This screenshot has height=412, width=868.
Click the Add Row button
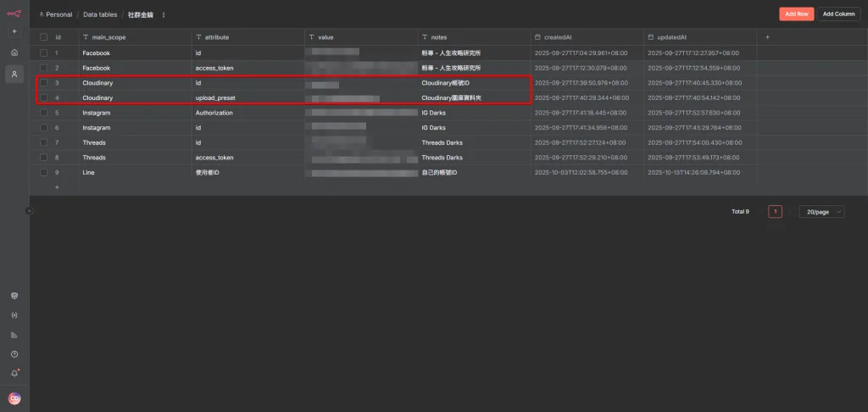click(x=796, y=14)
